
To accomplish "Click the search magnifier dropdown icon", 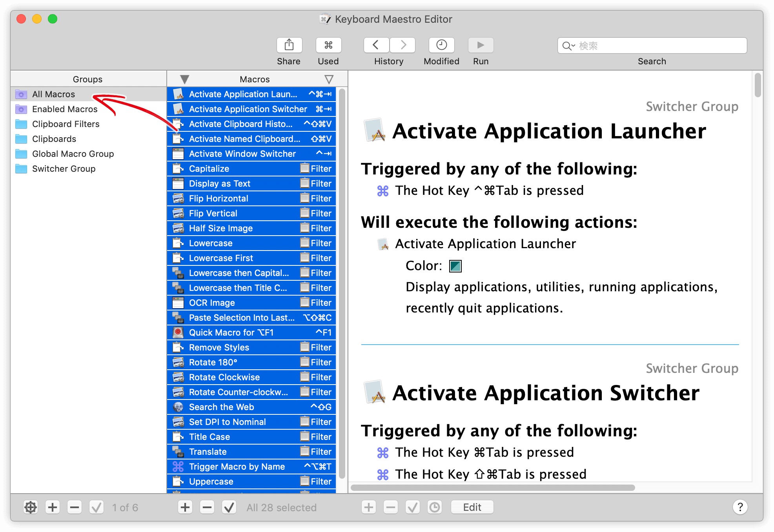I will point(568,46).
